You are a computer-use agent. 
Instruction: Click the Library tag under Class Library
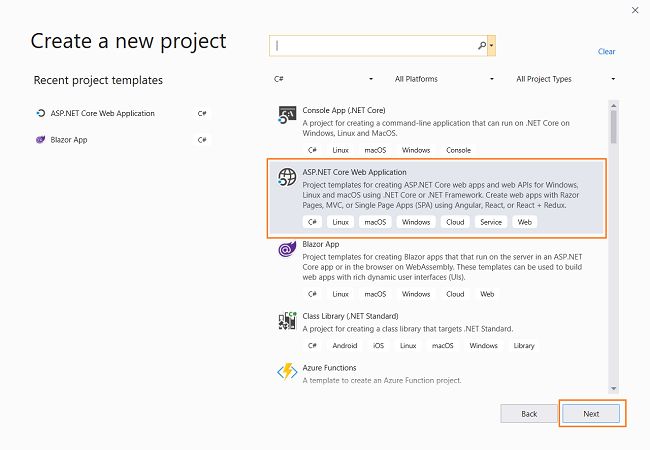(x=524, y=346)
